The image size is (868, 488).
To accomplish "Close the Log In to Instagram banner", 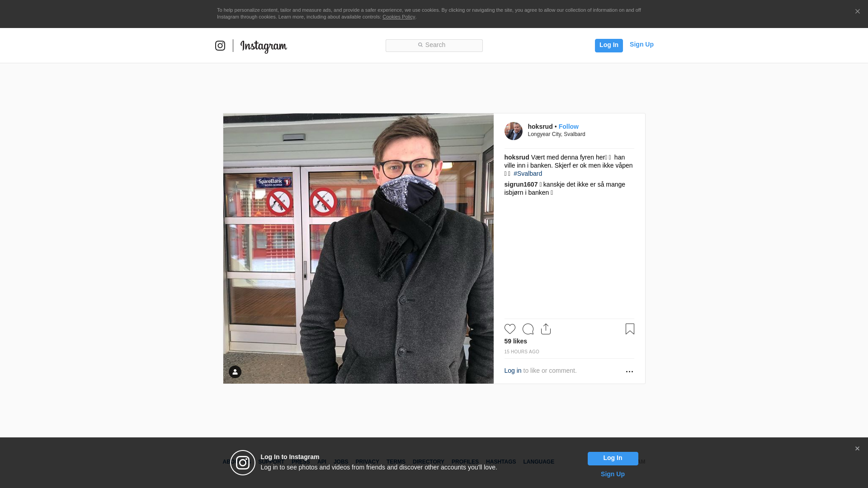I will 857,449.
